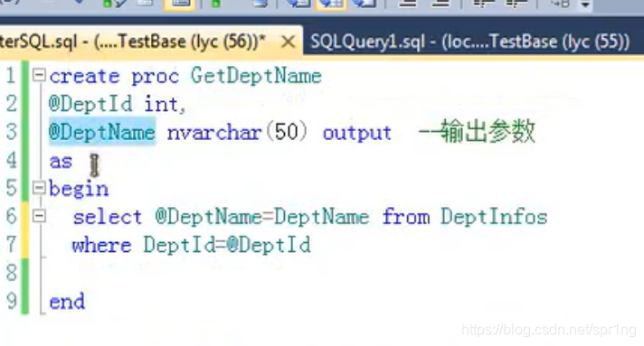This screenshot has width=644, height=346.
Task: Click the 'end' keyword on line 9
Action: coord(67,302)
